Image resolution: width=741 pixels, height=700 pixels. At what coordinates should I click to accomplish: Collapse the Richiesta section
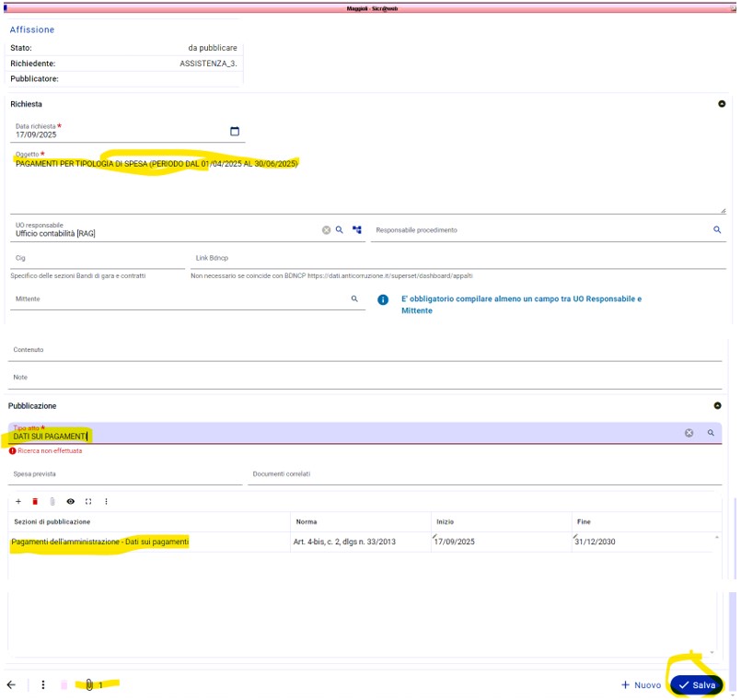point(722,104)
